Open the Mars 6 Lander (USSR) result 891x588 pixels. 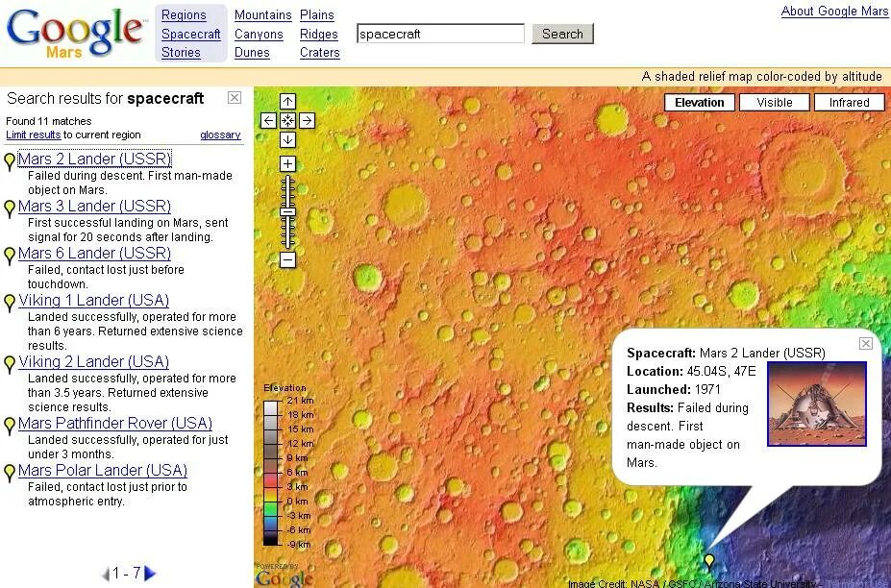94,253
